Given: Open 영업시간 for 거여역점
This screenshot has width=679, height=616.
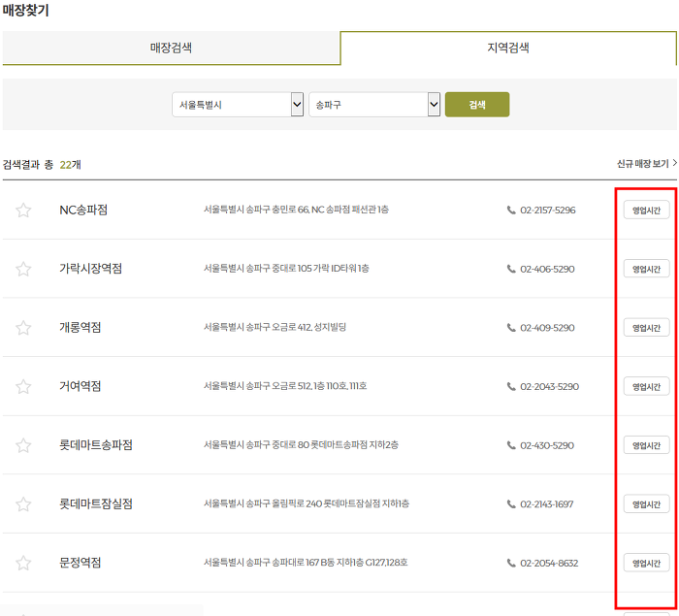Looking at the screenshot, I should [647, 386].
